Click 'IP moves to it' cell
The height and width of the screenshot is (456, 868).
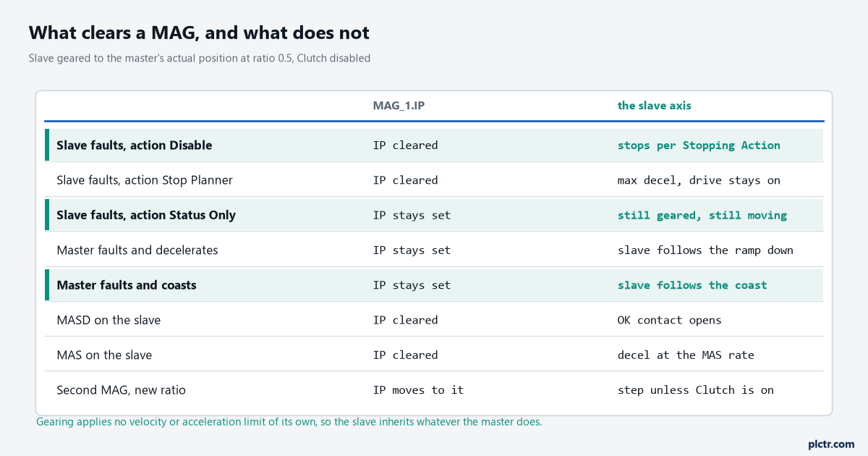coord(418,390)
